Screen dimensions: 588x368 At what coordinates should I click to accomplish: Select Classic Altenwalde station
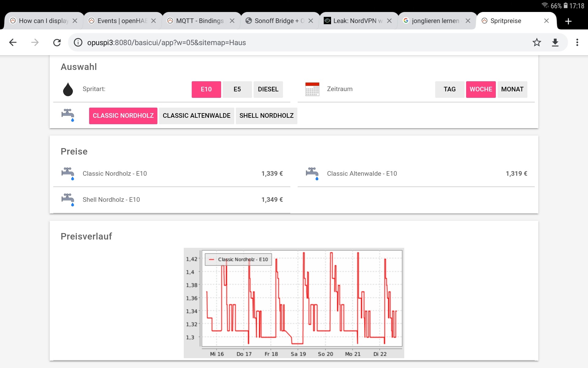196,116
